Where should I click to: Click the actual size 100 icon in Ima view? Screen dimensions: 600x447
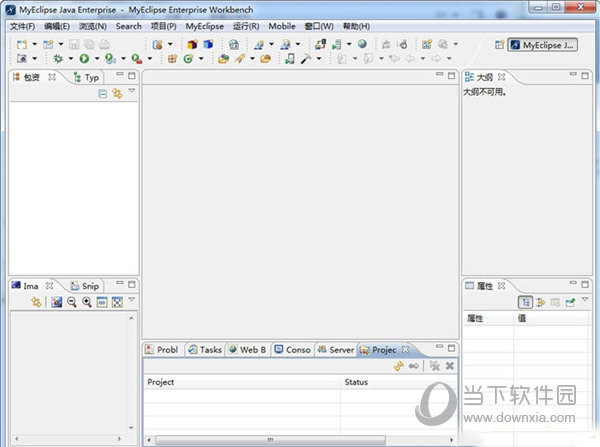pos(102,302)
